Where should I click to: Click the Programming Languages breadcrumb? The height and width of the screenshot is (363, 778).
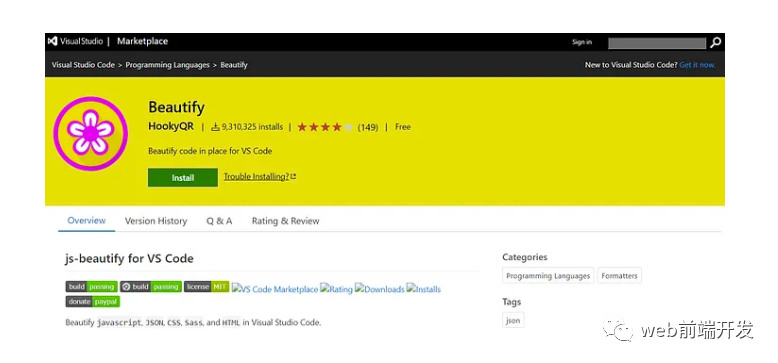point(167,65)
